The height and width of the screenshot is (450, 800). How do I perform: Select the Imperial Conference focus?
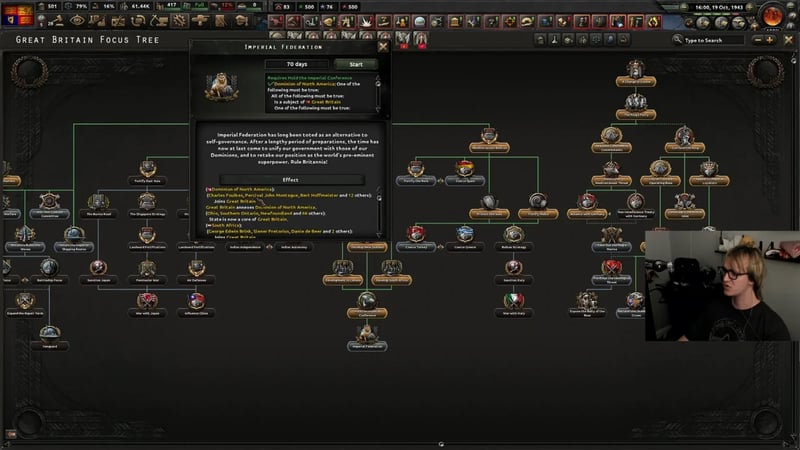coord(367,305)
